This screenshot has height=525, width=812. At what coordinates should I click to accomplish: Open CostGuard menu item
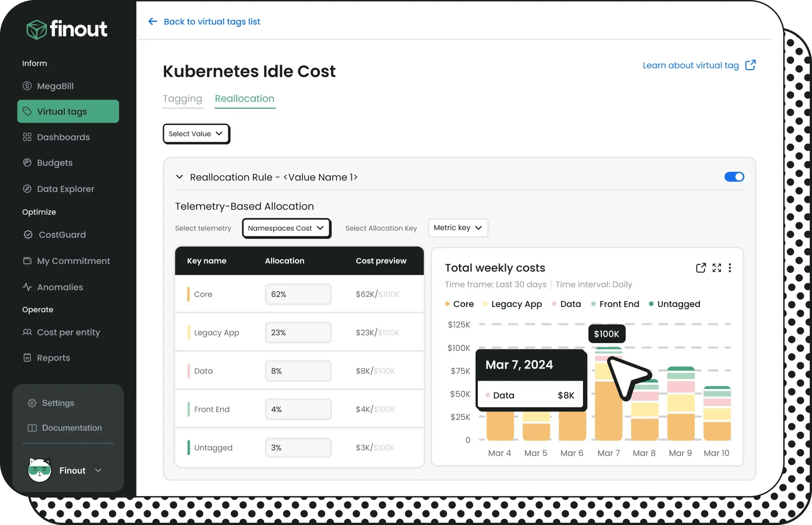click(x=62, y=234)
